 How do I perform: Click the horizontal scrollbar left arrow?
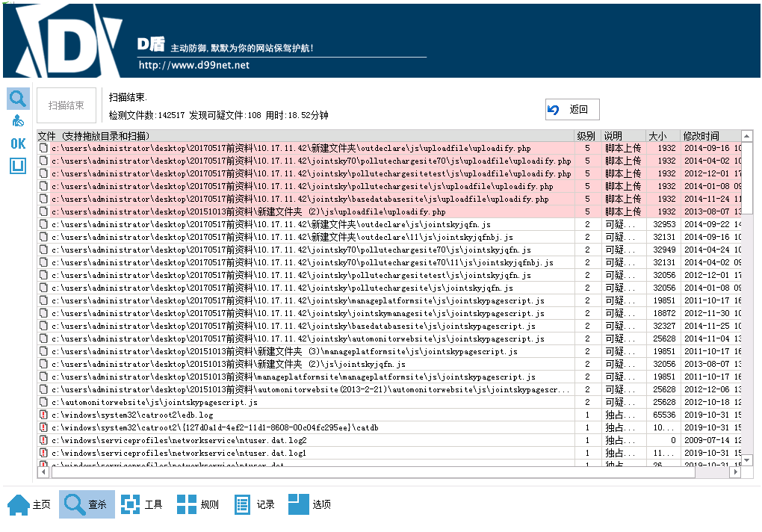tap(43, 471)
